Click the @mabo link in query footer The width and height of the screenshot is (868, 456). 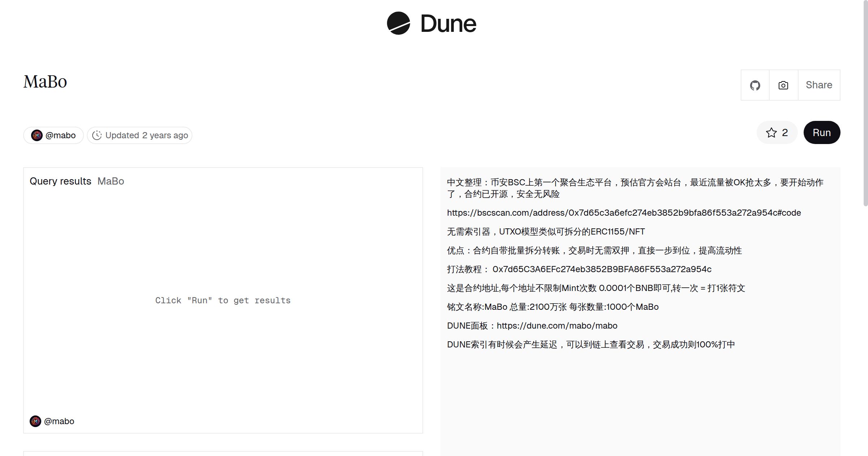click(59, 421)
